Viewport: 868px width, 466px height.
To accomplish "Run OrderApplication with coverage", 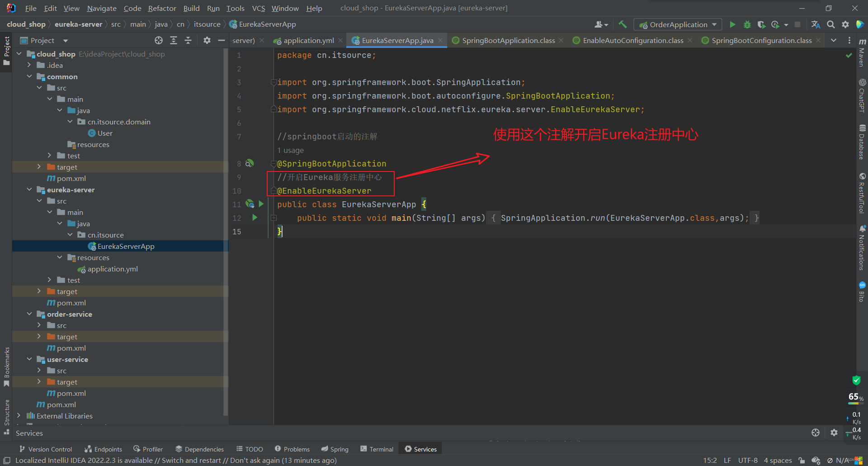I will point(761,24).
